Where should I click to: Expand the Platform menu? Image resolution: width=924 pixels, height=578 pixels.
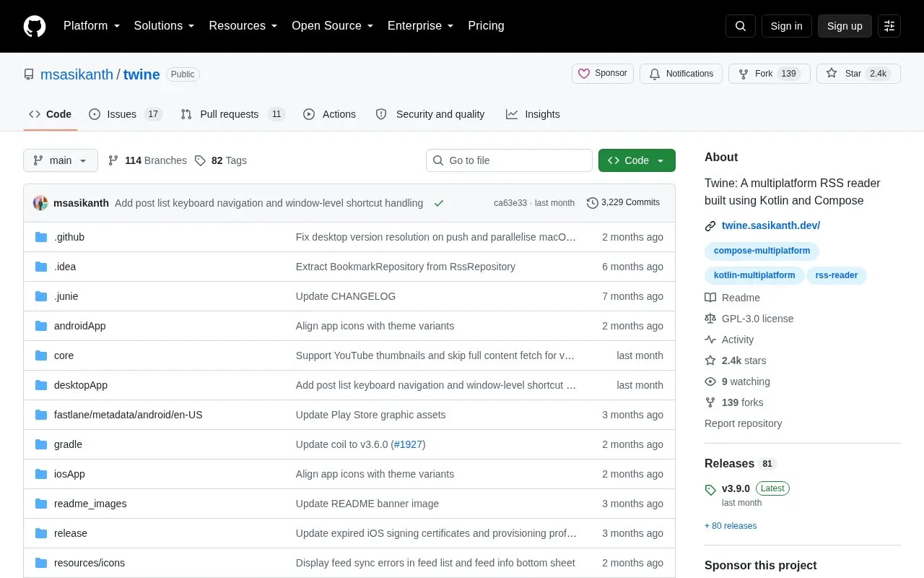pyautogui.click(x=92, y=26)
